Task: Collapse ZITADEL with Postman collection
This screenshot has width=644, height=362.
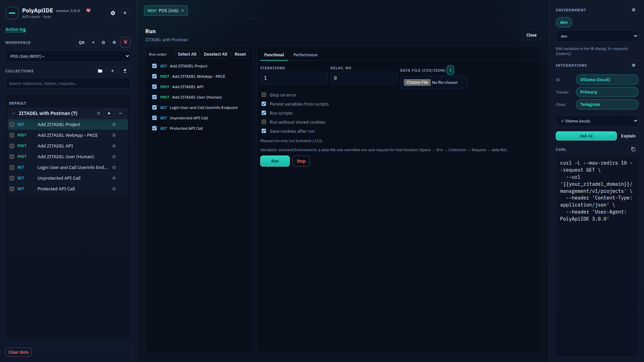Action: pos(14,113)
